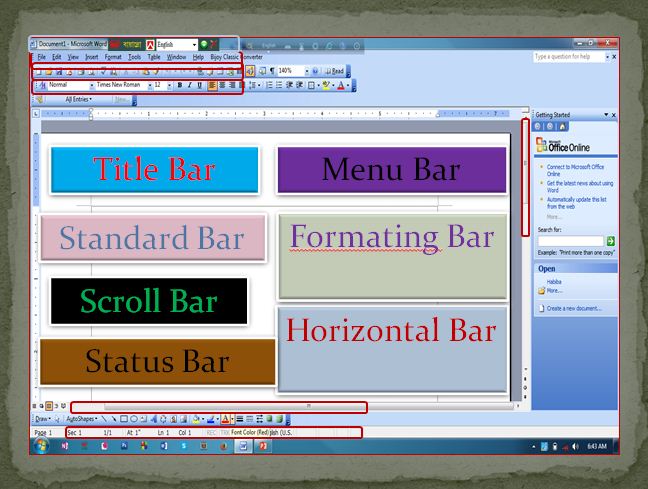Toggle bulleted list formatting
The height and width of the screenshot is (489, 648).
(279, 85)
